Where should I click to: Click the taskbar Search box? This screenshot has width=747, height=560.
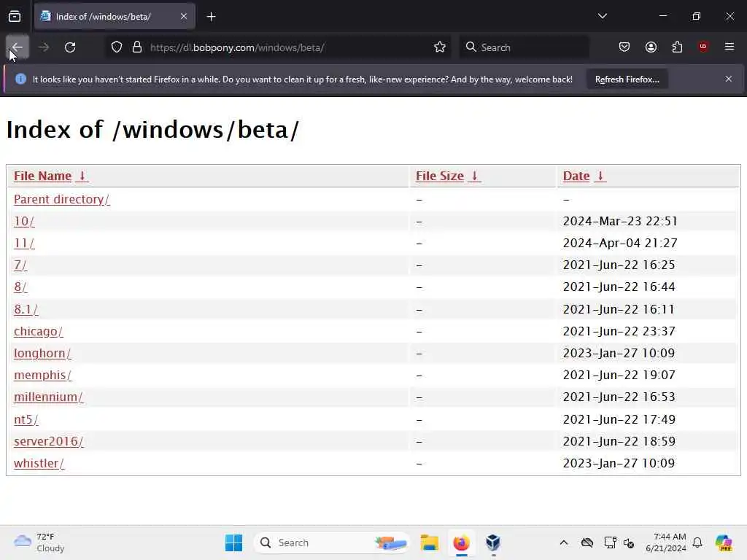332,542
